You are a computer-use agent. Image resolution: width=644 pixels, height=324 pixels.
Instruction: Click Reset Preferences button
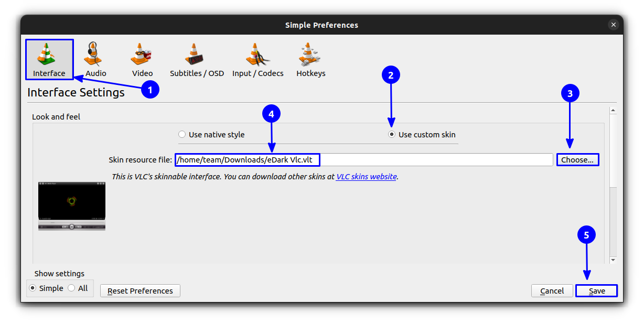point(140,291)
